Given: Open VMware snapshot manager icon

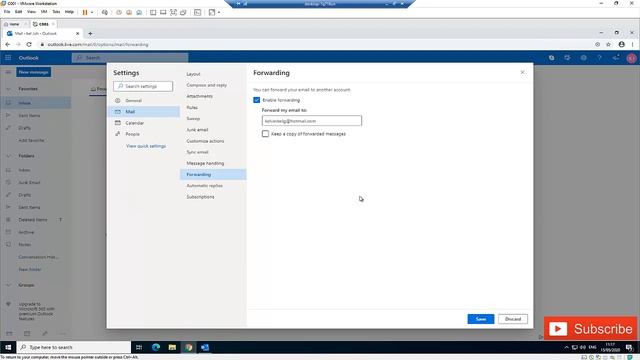Looking at the screenshot, I should 139,12.
